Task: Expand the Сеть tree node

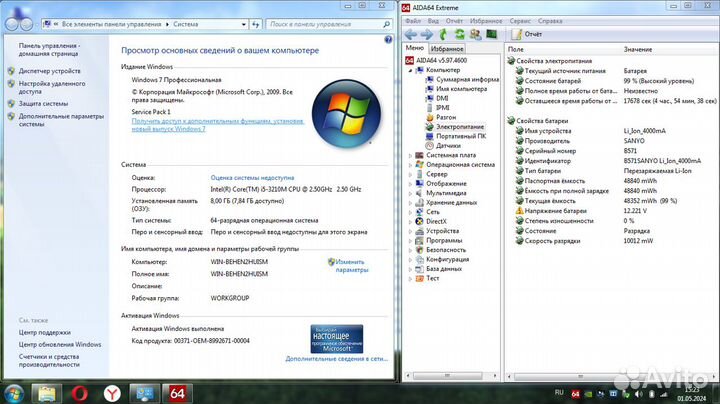Action: [x=411, y=212]
